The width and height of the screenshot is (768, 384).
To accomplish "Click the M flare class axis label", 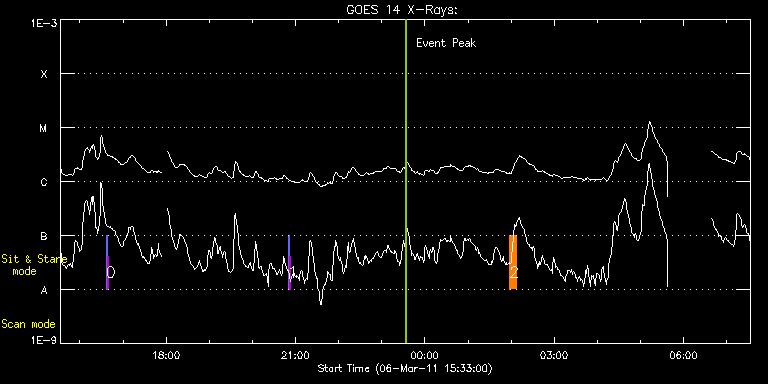I will [x=44, y=128].
